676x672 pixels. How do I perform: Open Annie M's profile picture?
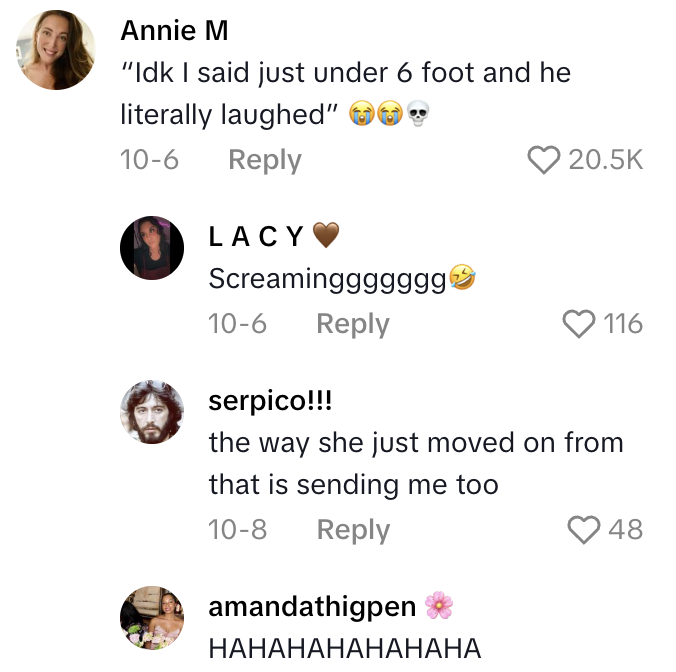(x=57, y=50)
